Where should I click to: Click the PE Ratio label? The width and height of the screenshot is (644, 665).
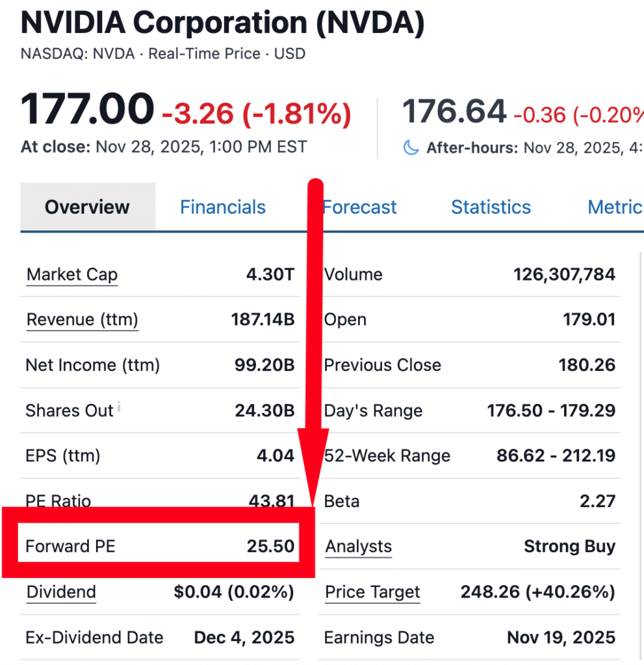point(58,501)
